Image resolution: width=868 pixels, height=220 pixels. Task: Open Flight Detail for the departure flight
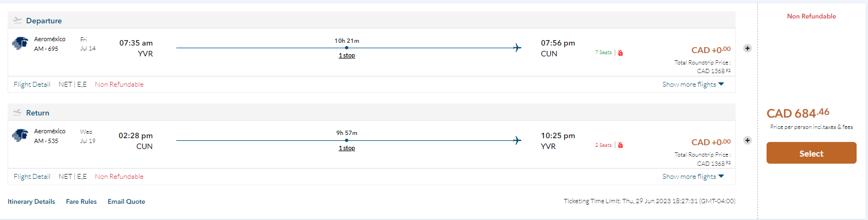click(32, 85)
